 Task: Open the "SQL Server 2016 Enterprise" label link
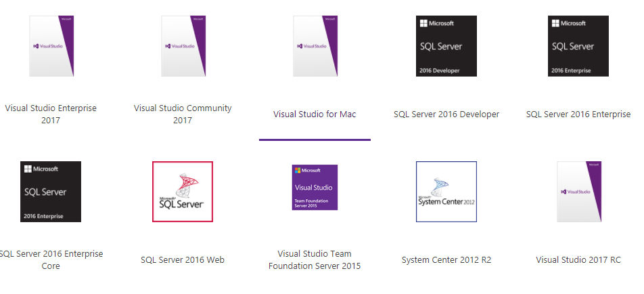pos(578,114)
